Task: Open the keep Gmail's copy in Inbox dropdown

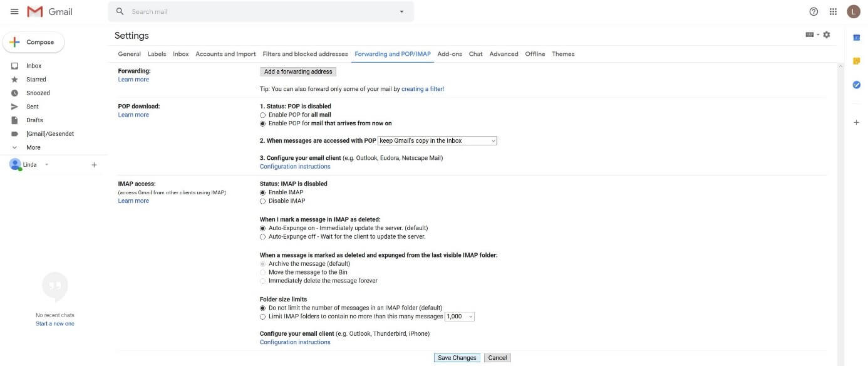Action: coord(437,141)
